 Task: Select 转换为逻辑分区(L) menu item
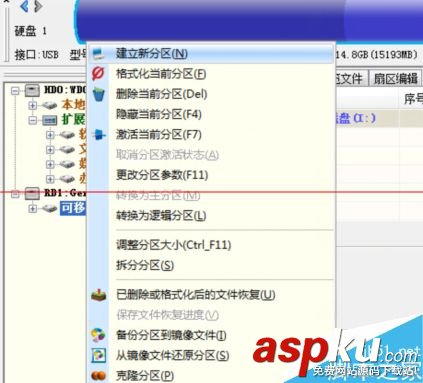210,215
